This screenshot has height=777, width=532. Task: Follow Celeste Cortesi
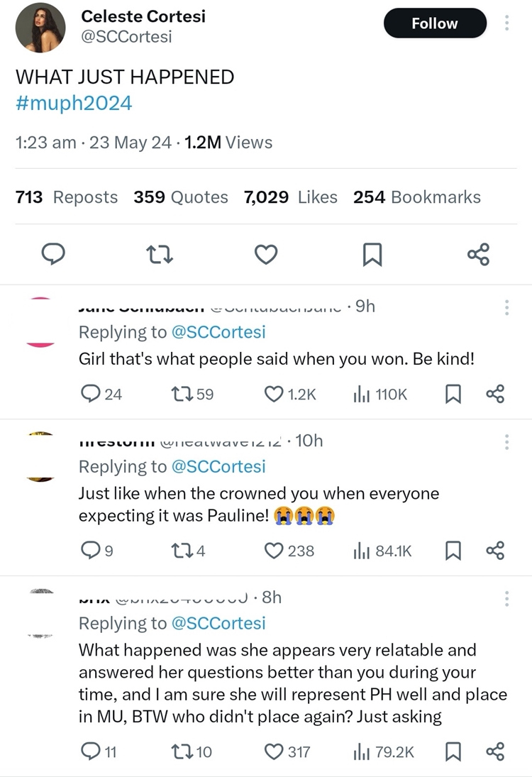pos(435,23)
